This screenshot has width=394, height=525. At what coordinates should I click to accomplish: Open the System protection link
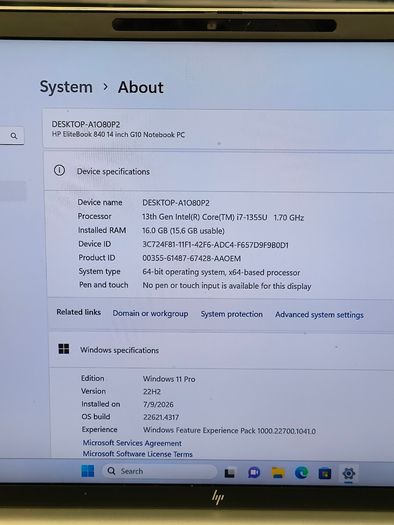(232, 314)
